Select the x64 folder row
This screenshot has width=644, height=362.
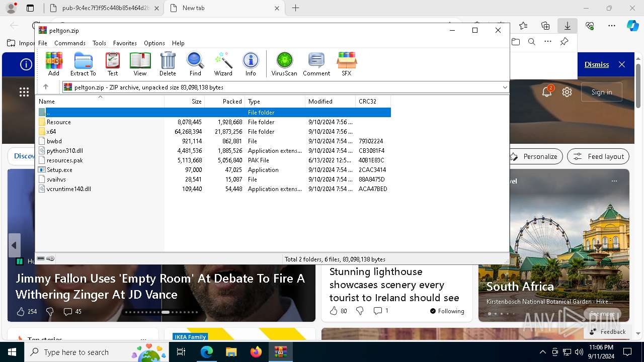213,132
